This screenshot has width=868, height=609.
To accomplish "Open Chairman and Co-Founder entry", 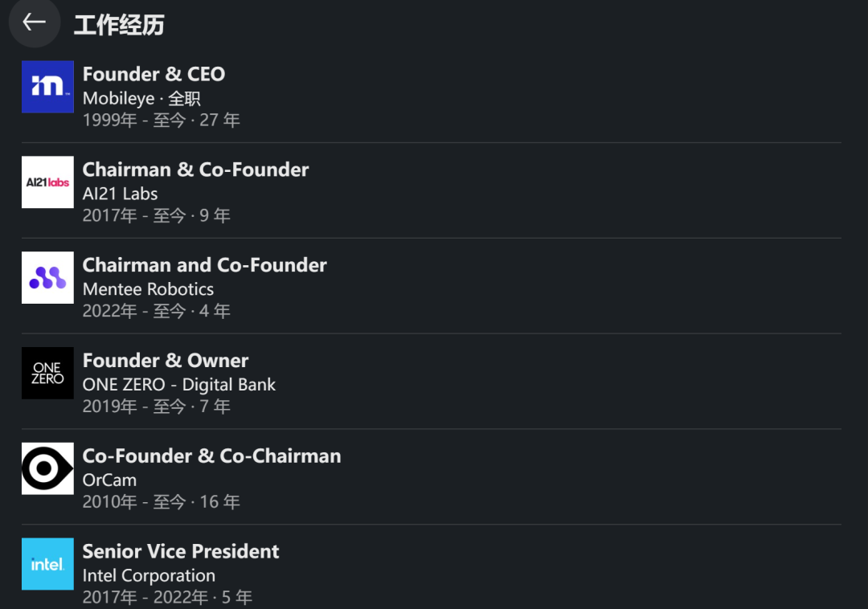I will click(204, 265).
